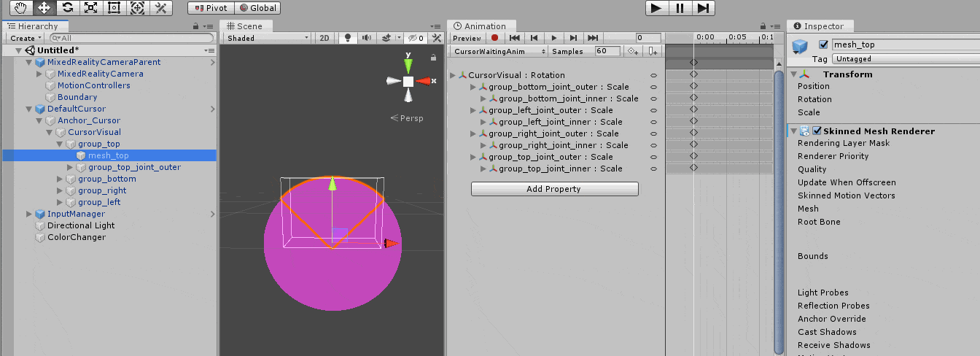Enable animation keyframe recording
The width and height of the screenshot is (980, 356).
pyautogui.click(x=494, y=38)
